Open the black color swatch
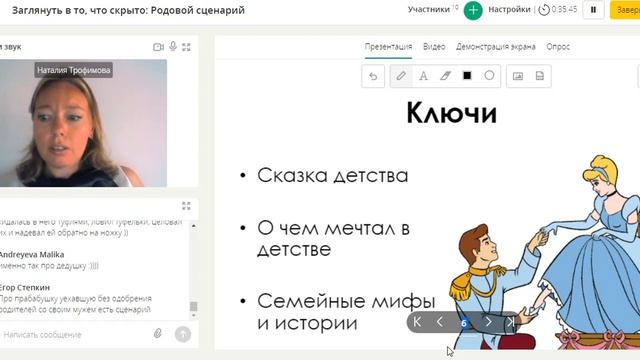Image resolution: width=640 pixels, height=360 pixels. pos(467,76)
